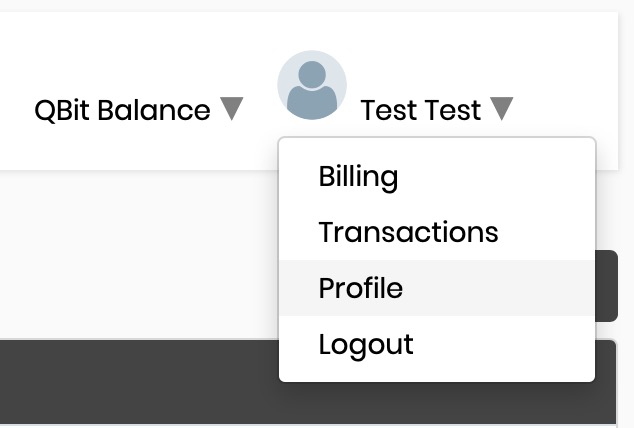Click the dark button behind the dropdown
Image resolution: width=634 pixels, height=428 pixels.
pos(606,286)
